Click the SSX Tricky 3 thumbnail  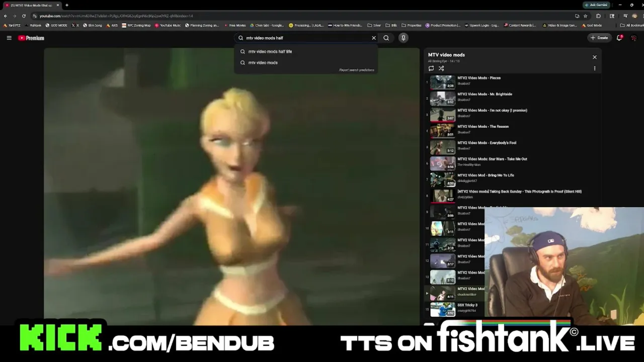443,309
